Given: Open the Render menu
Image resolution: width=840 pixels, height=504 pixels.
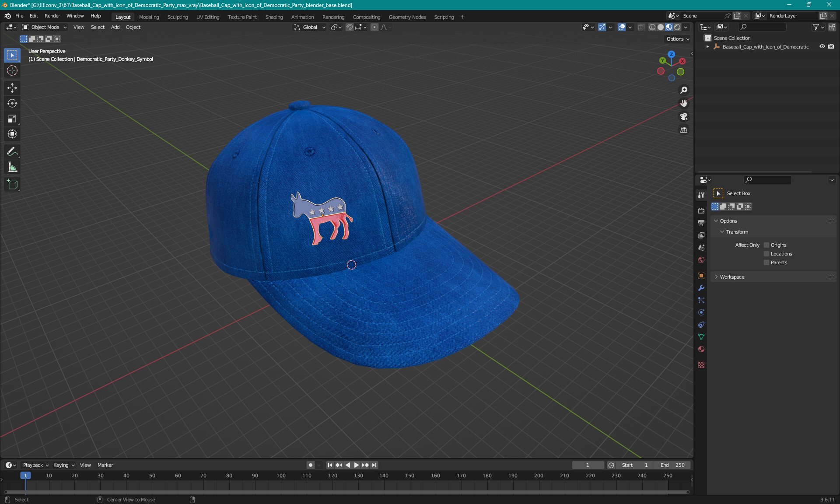Looking at the screenshot, I should click(x=52, y=16).
